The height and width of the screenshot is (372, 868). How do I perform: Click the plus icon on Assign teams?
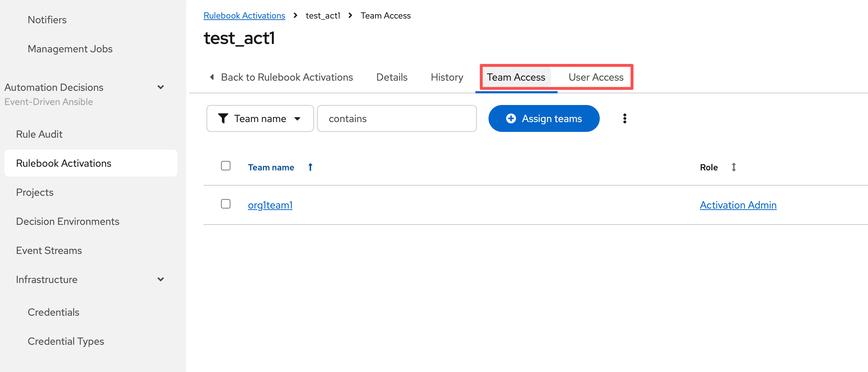(x=511, y=118)
